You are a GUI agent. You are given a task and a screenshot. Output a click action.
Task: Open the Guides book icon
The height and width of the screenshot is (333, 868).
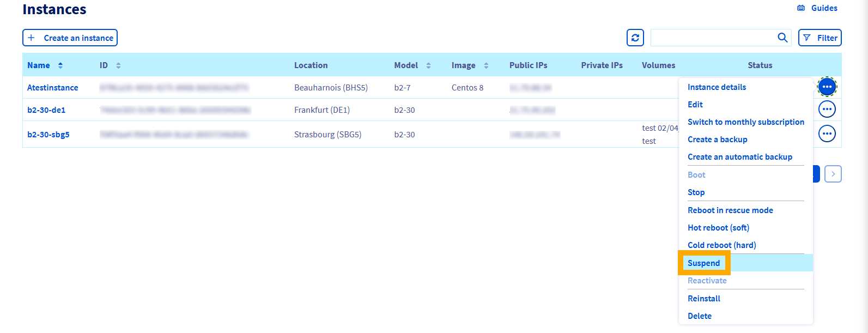pos(801,8)
